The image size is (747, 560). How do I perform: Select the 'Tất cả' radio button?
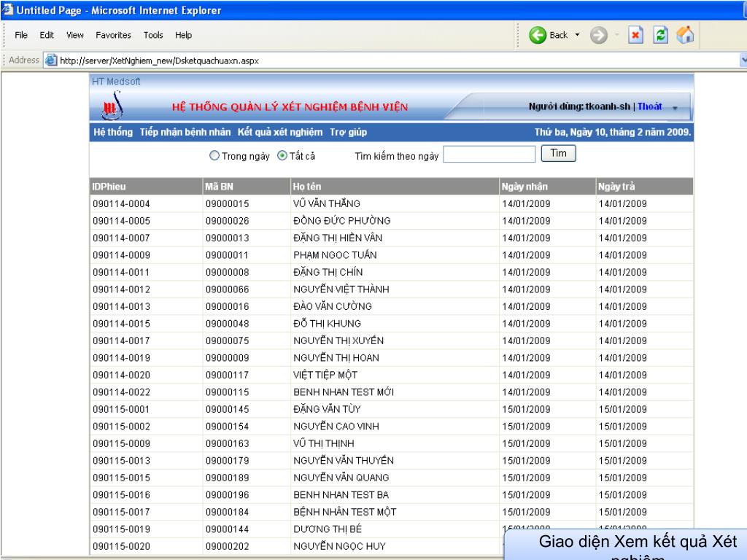pos(282,156)
